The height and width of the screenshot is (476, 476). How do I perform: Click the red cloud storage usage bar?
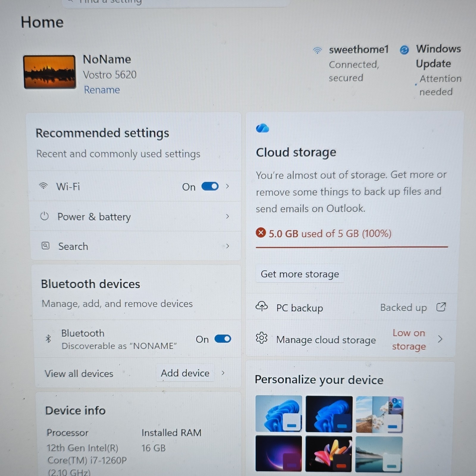pyautogui.click(x=352, y=247)
